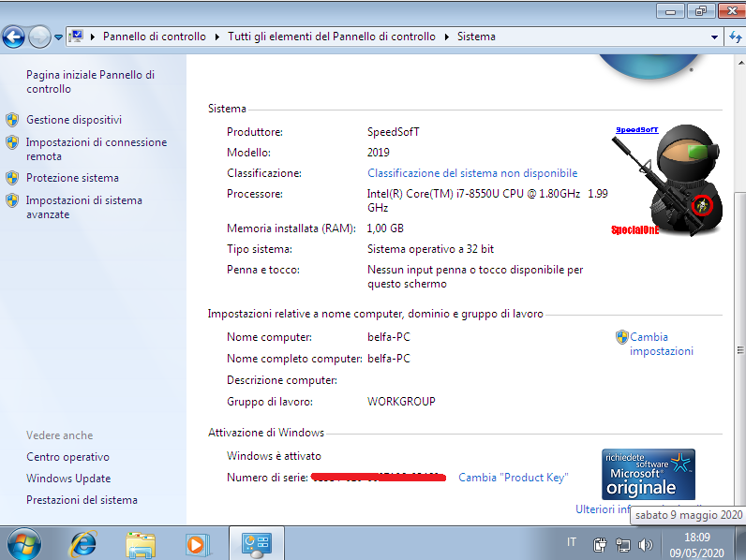This screenshot has width=746, height=560.
Task: Click the vertical scrollbar thumb
Action: point(740,350)
